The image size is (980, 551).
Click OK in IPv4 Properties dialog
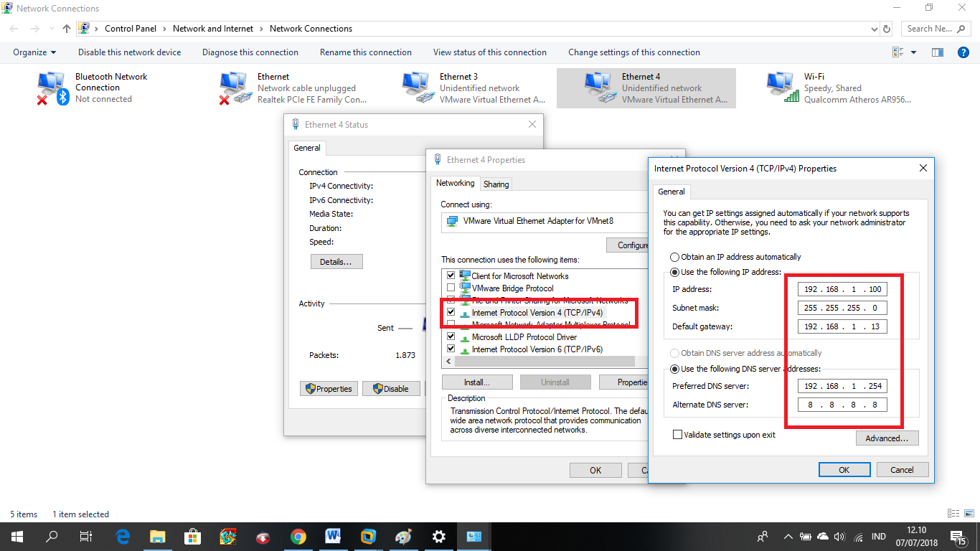[844, 470]
